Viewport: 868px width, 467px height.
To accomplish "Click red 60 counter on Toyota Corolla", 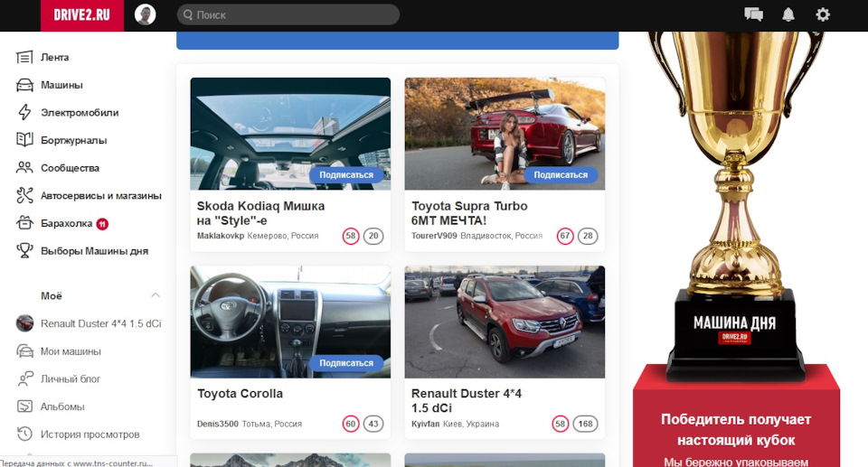I will 351,424.
